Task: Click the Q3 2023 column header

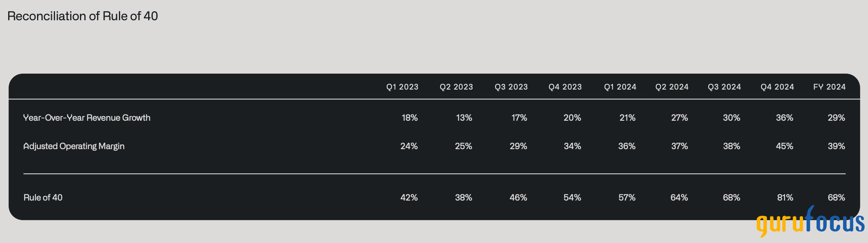Action: [511, 87]
